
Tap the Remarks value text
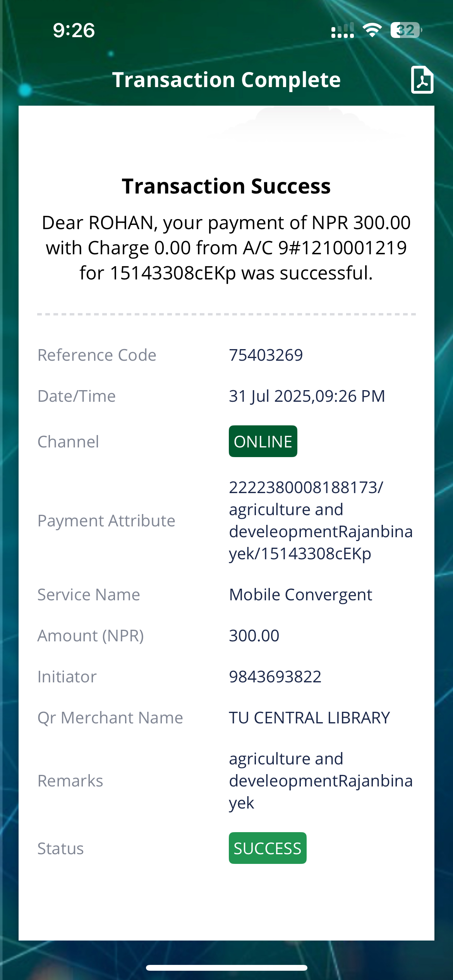[321, 781]
